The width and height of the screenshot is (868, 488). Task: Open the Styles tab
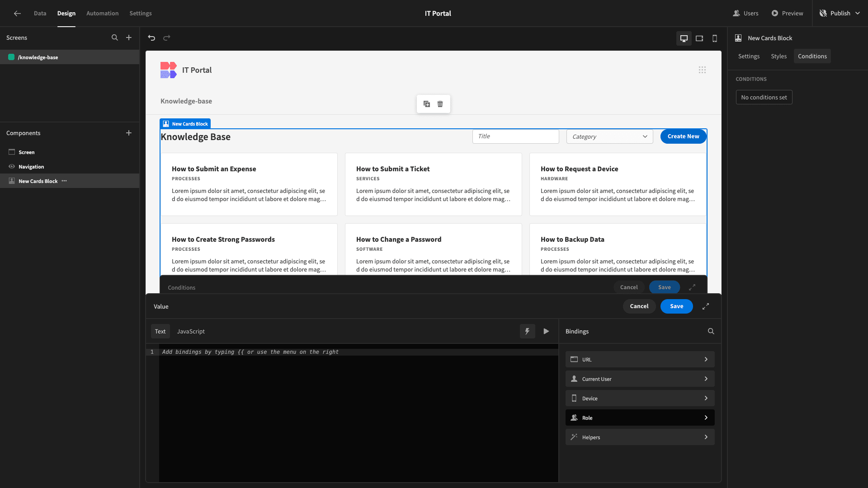(x=778, y=56)
